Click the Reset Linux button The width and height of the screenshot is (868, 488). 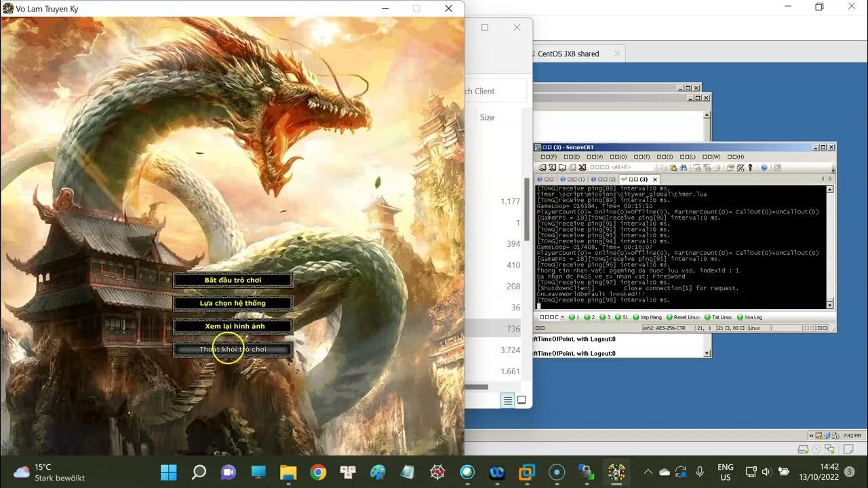(683, 317)
